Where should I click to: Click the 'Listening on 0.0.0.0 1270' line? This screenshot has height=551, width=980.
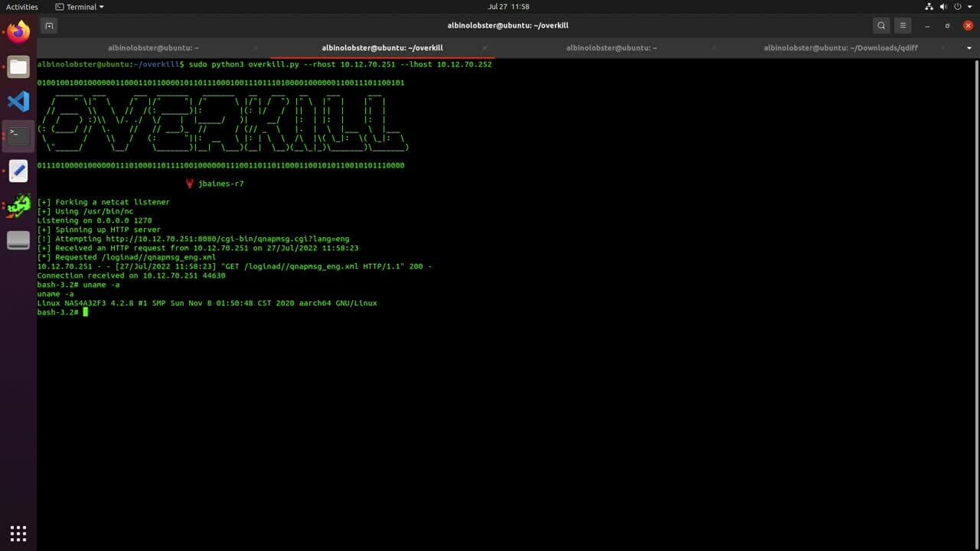(94, 220)
